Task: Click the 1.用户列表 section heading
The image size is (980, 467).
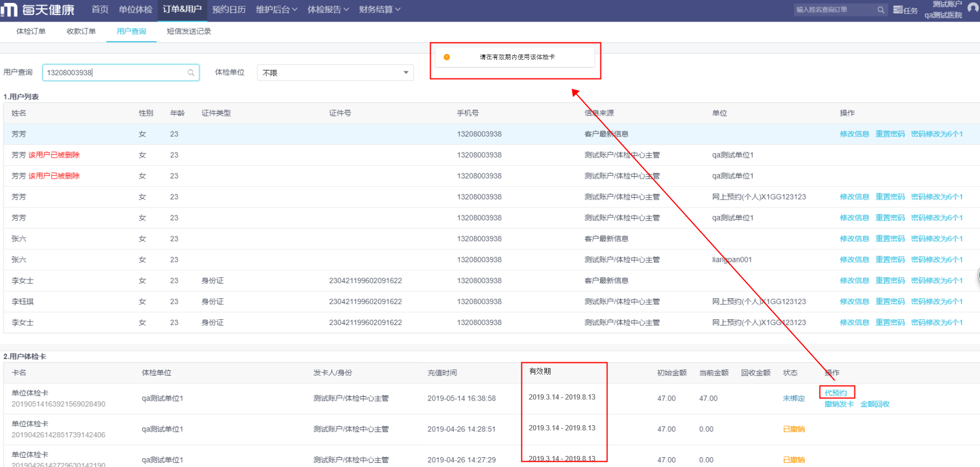Action: click(21, 97)
